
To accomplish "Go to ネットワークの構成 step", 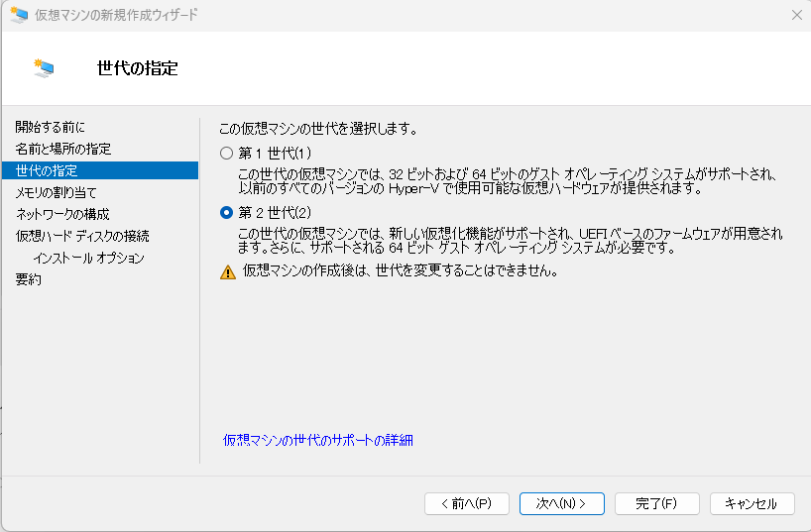I will pos(62,214).
